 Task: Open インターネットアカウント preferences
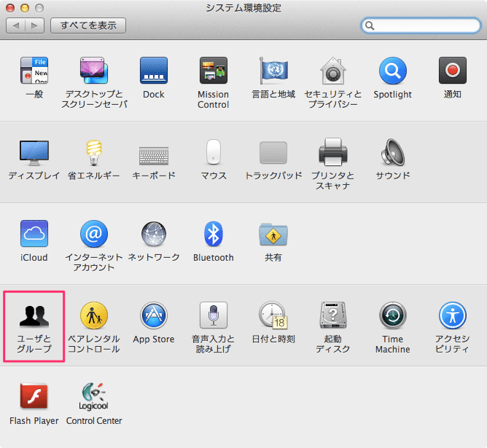point(94,234)
